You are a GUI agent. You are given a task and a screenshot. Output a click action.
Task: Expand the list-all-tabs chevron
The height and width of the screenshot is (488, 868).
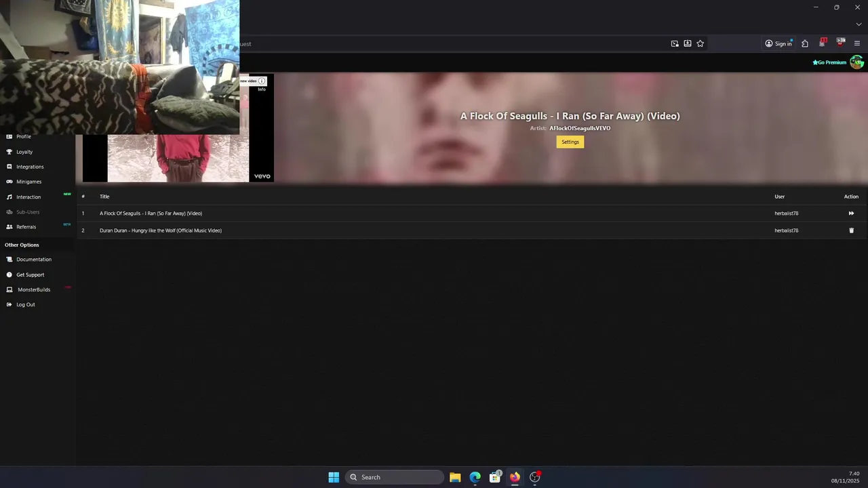(859, 24)
